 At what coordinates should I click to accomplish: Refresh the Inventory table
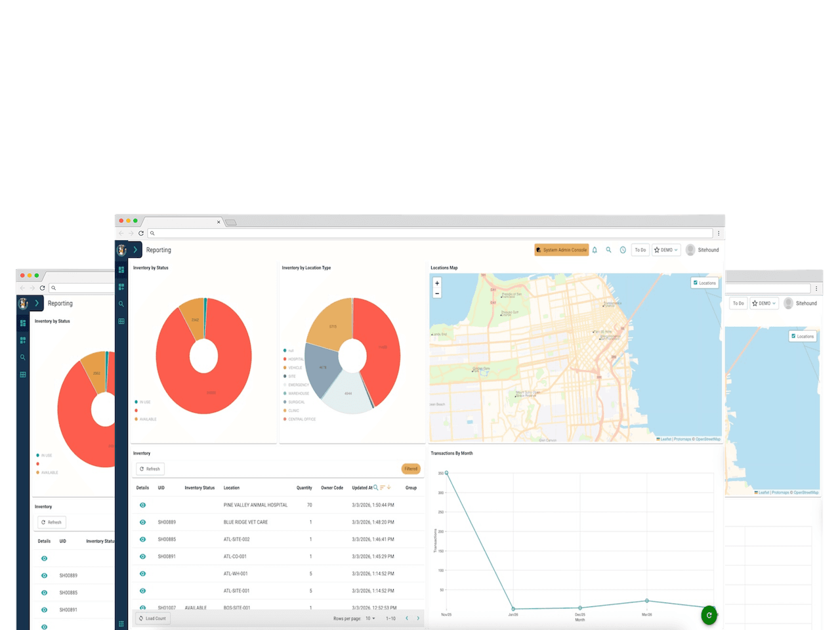(150, 469)
